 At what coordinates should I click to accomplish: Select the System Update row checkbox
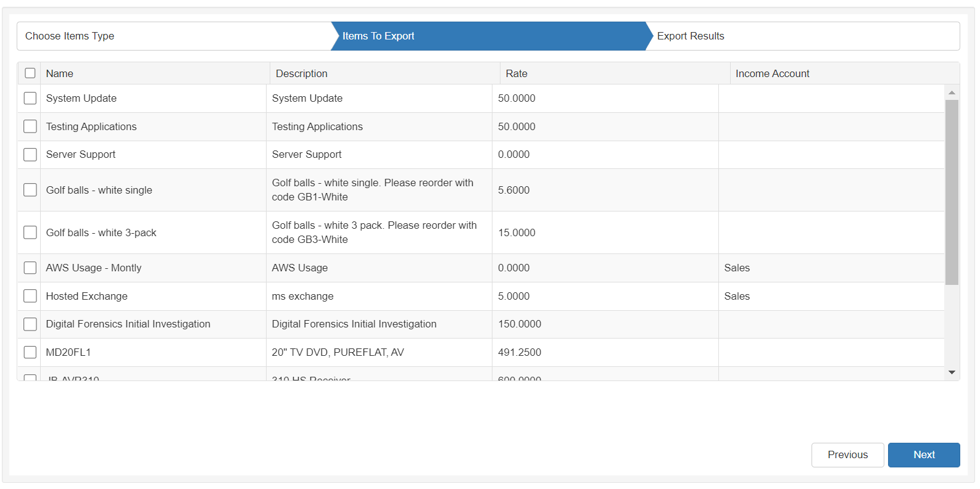click(x=30, y=98)
